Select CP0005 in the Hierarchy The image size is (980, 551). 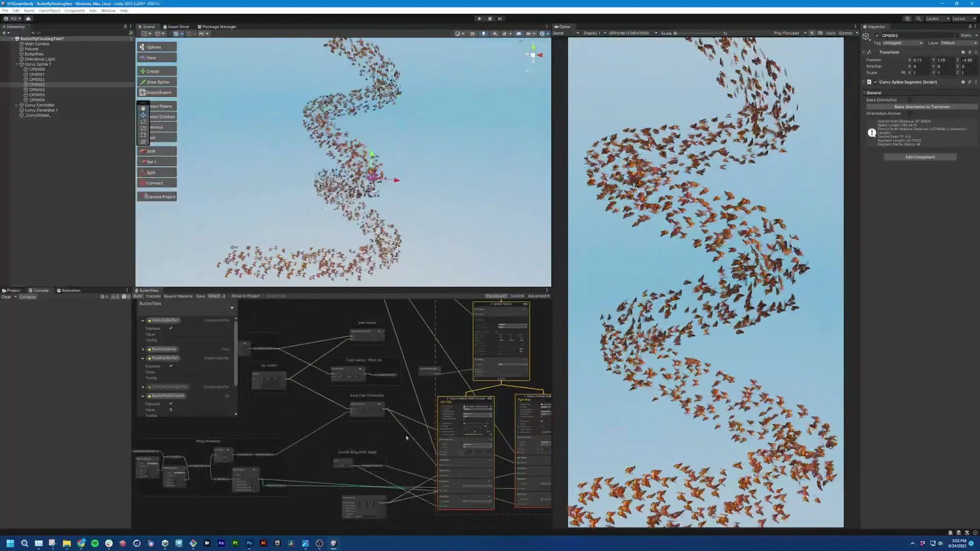[x=37, y=95]
